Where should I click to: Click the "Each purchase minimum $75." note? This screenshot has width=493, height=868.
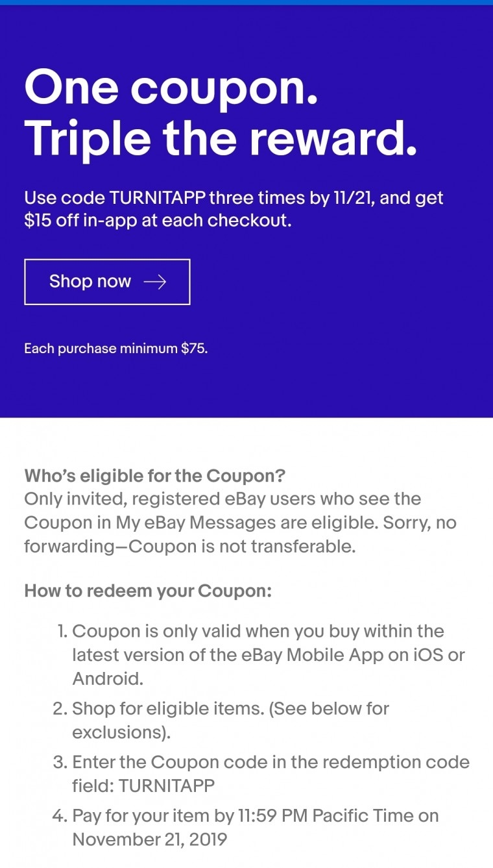[x=116, y=349]
